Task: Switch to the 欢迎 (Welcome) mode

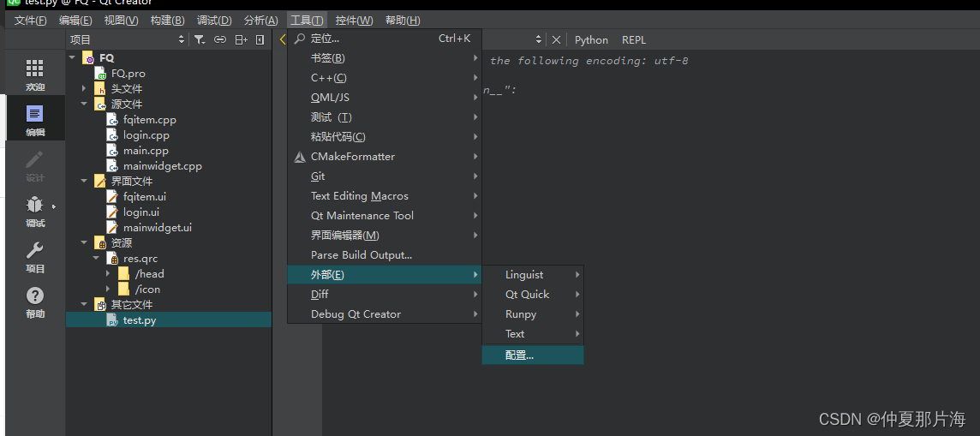Action: [35, 75]
